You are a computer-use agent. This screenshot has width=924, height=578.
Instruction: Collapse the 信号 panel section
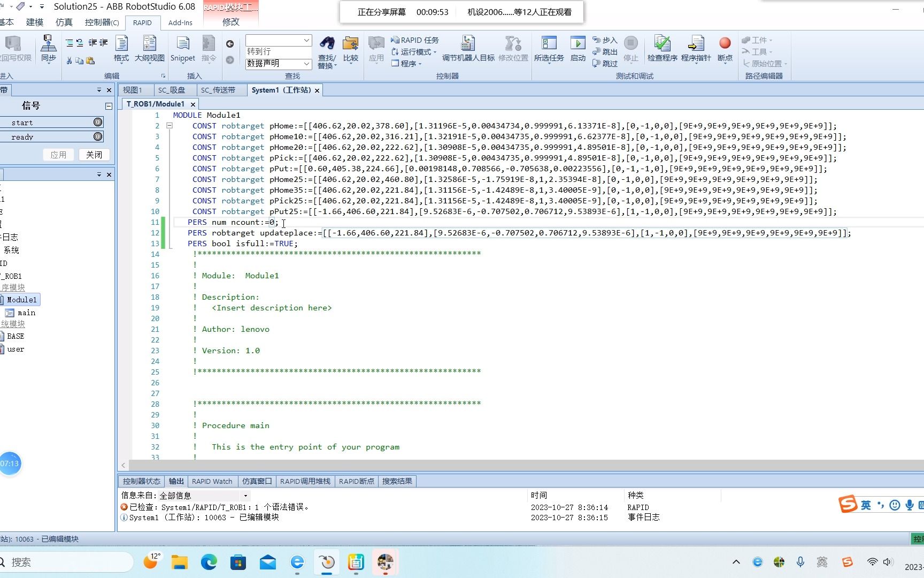point(109,106)
